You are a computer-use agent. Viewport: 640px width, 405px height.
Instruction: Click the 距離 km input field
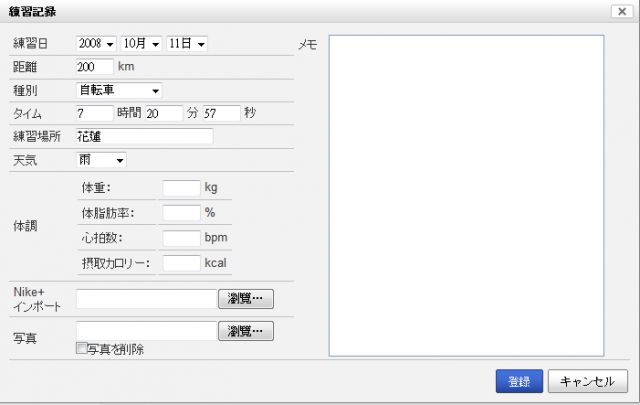[x=95, y=67]
